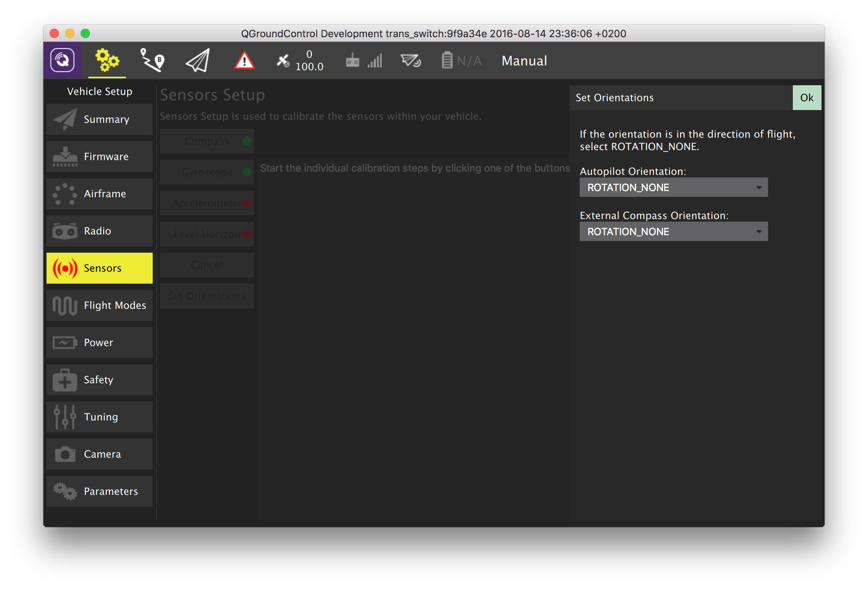The height and width of the screenshot is (589, 868).
Task: Open Vehicle Setup gears icon
Action: 107,60
